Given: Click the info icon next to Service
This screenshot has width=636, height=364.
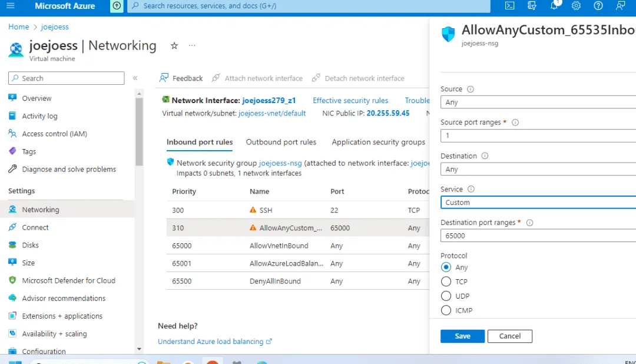Looking at the screenshot, I should (471, 189).
